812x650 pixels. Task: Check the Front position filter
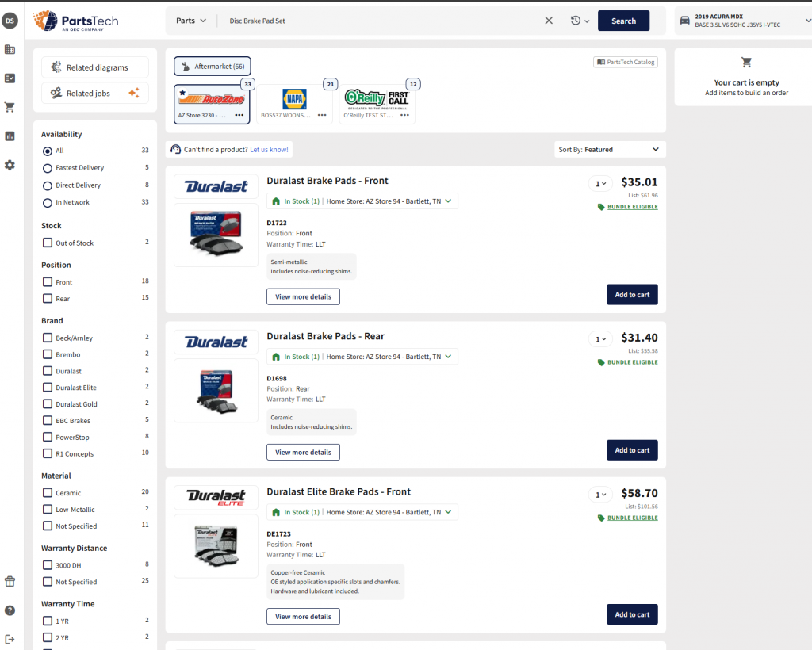48,282
